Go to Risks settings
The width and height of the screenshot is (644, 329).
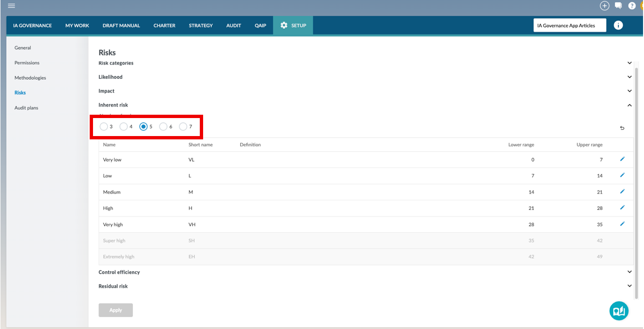click(20, 93)
